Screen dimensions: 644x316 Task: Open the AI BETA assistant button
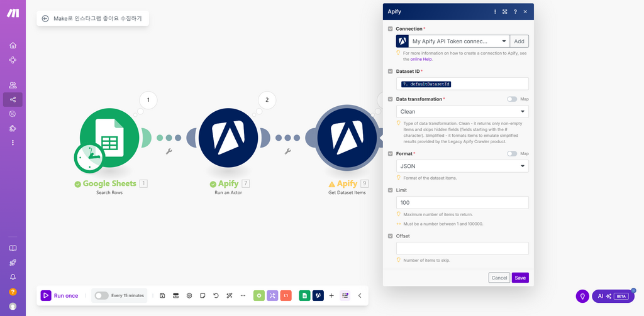point(613,297)
